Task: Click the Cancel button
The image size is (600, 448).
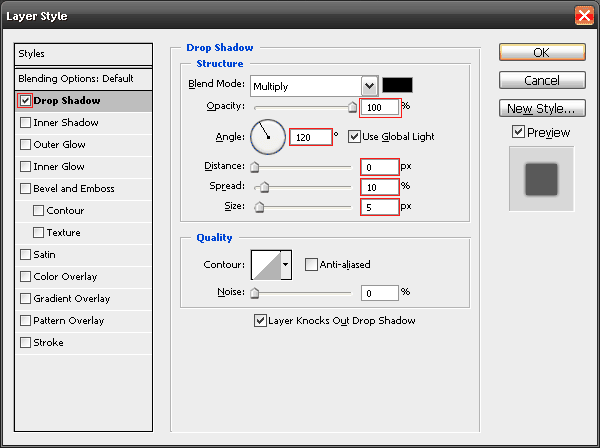Action: (541, 80)
